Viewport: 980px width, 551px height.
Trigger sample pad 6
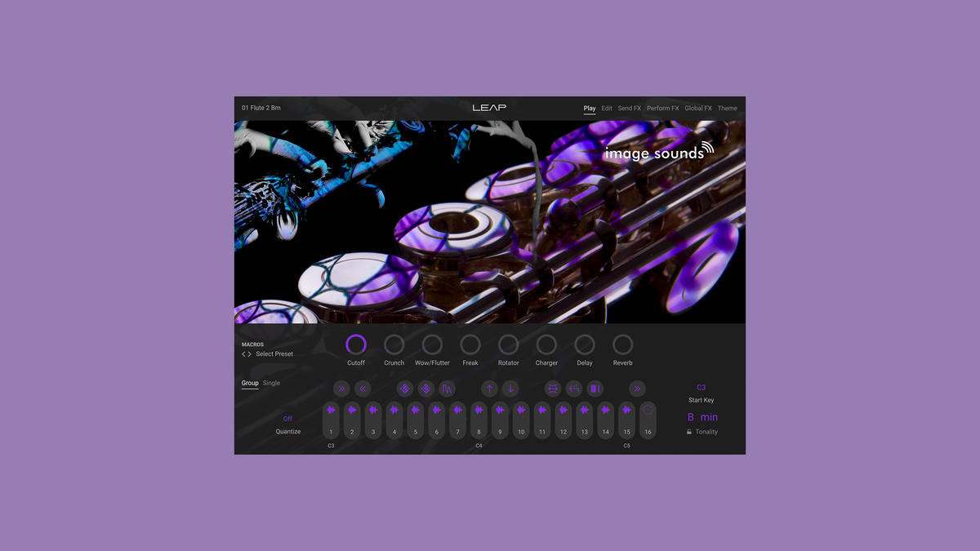(437, 420)
